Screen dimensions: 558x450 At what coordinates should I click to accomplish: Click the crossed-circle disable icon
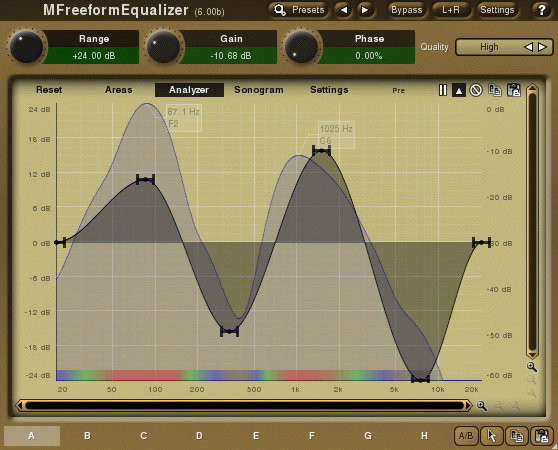(x=476, y=90)
